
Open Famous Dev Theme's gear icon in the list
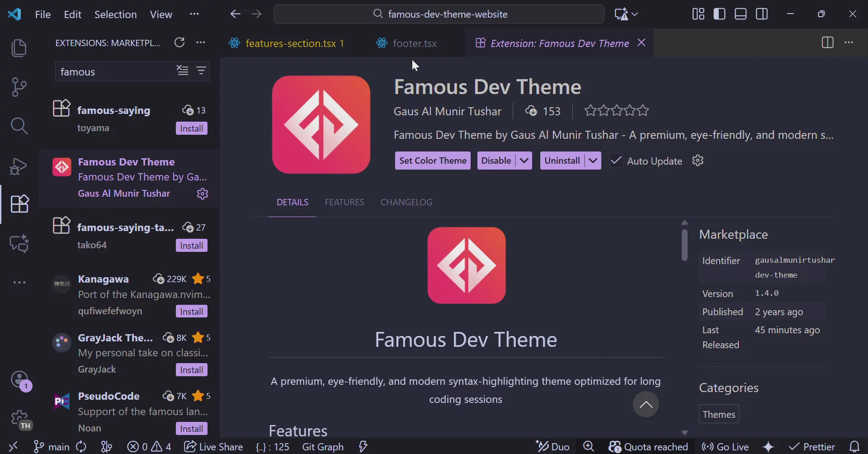click(203, 194)
